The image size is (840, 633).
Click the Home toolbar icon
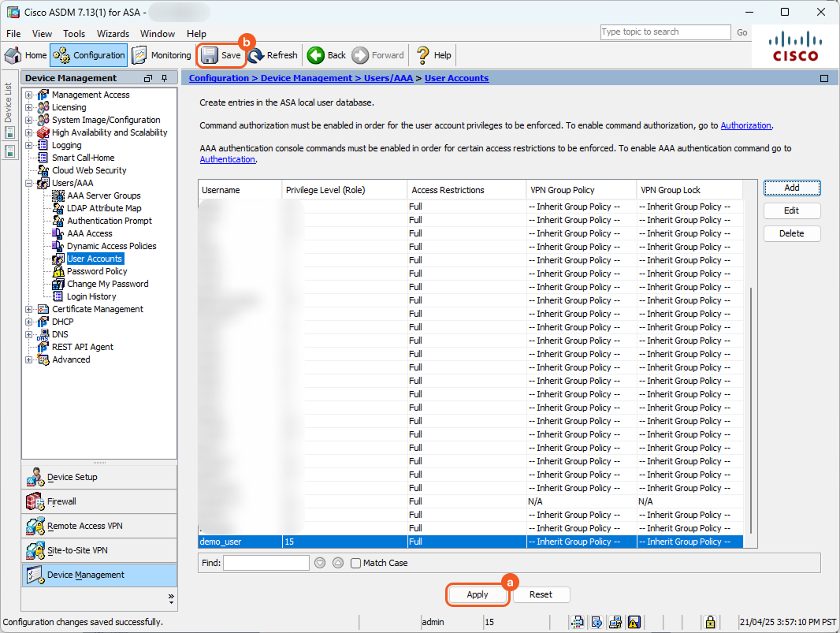[x=13, y=55]
